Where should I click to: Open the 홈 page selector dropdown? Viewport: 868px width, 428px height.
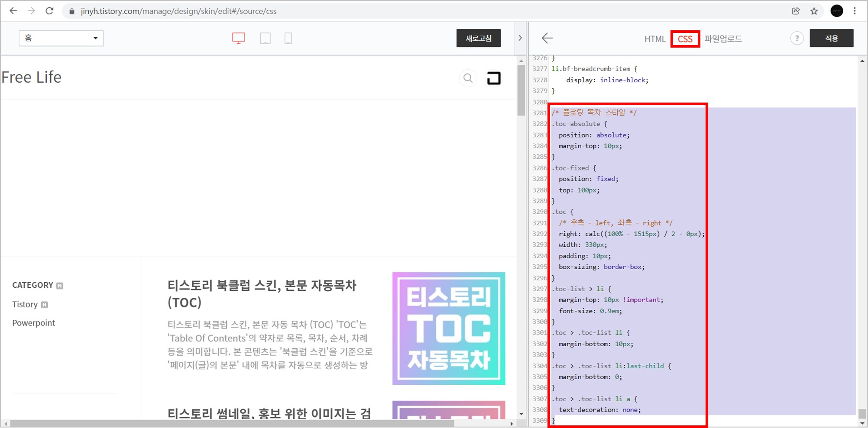61,38
